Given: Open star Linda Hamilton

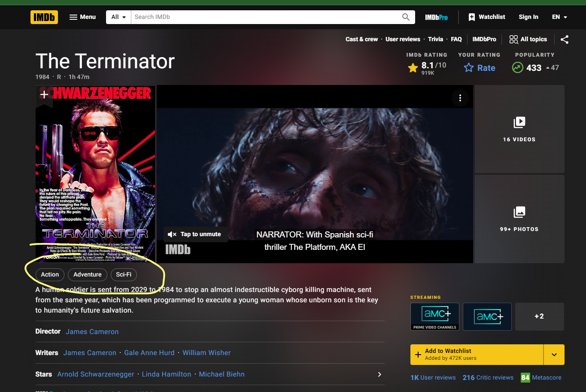Looking at the screenshot, I should 167,374.
